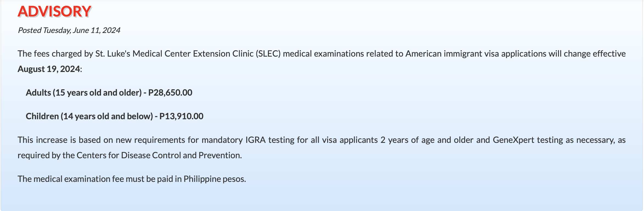Click the St. Luke's Medical Center Extension Clinic text

pos(174,54)
